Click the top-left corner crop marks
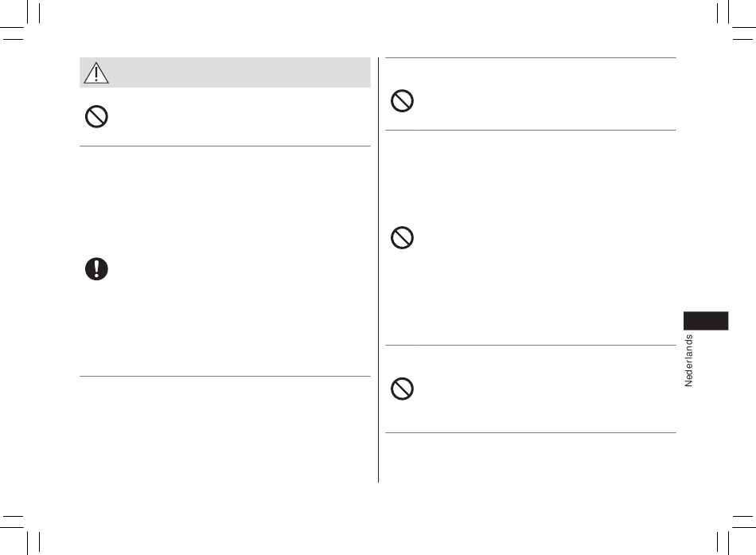Viewport: 756px width, 555px height. click(x=20, y=20)
